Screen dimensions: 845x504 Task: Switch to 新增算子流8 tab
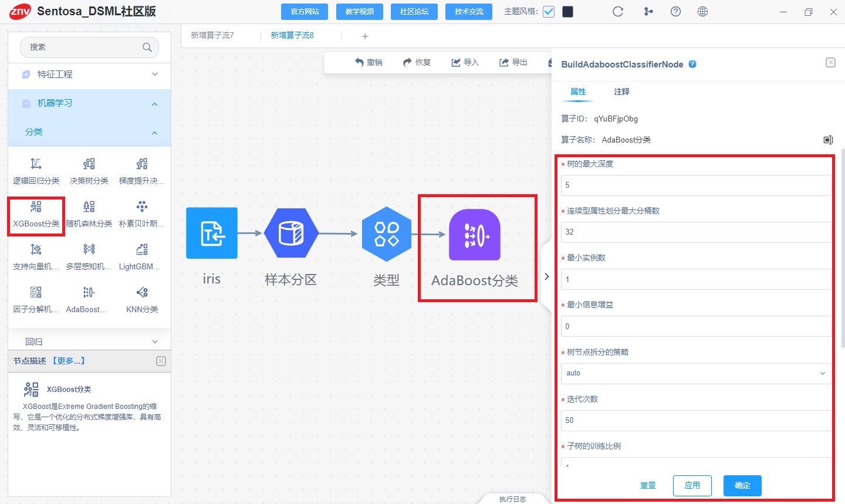click(292, 36)
